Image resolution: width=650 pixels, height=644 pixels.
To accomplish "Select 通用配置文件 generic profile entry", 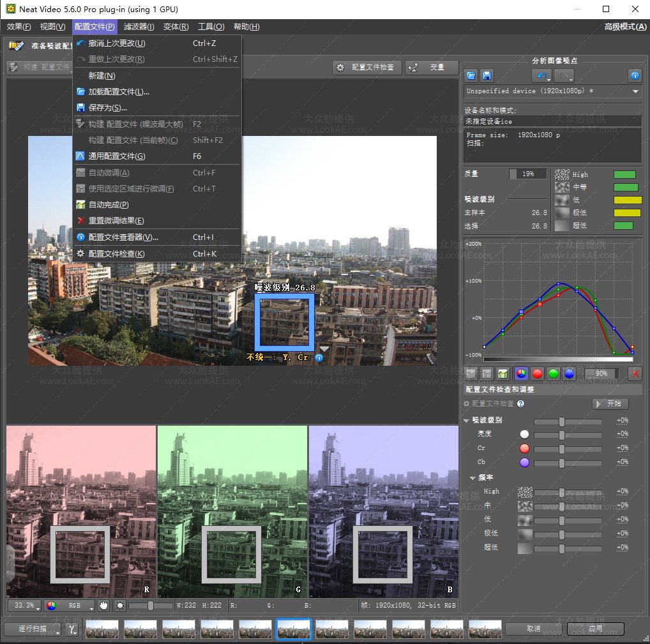I will click(x=157, y=156).
